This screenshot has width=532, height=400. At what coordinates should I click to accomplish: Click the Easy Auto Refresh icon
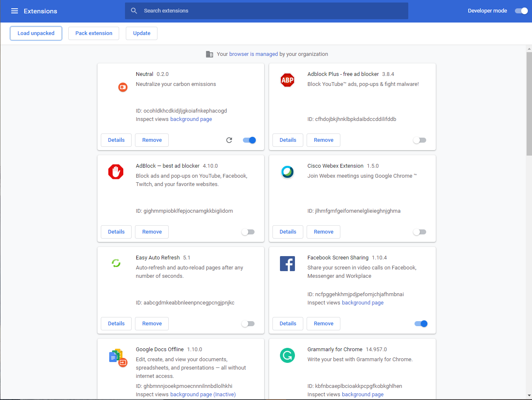click(116, 263)
